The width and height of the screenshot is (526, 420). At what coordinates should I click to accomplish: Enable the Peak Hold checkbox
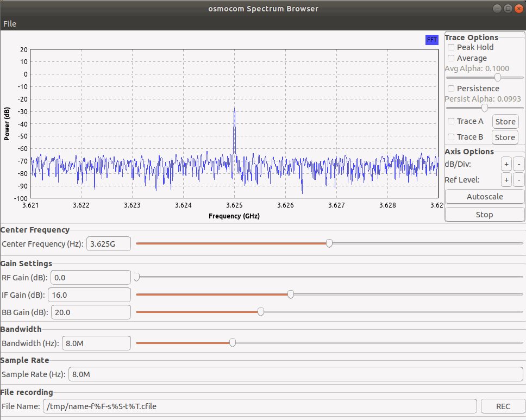tap(450, 47)
